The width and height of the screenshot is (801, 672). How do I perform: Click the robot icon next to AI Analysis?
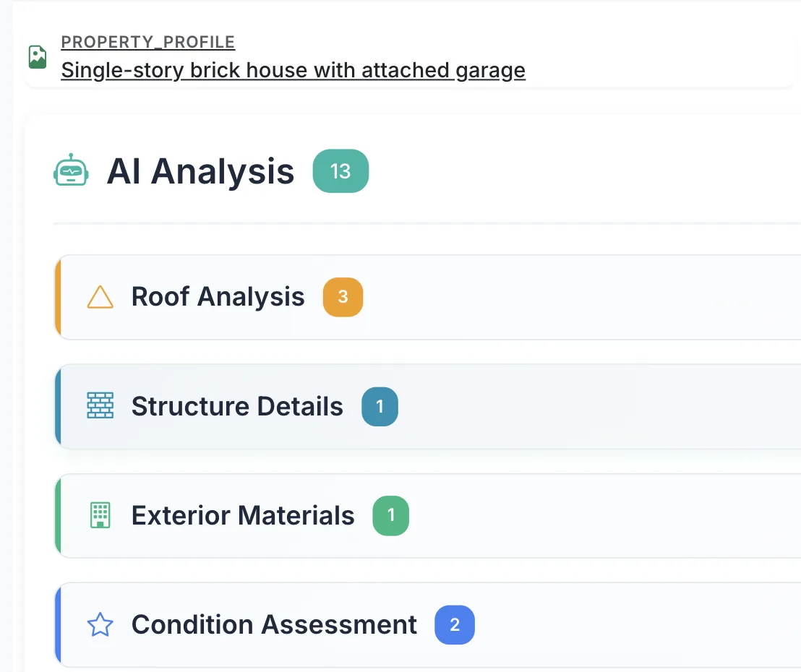(x=70, y=171)
